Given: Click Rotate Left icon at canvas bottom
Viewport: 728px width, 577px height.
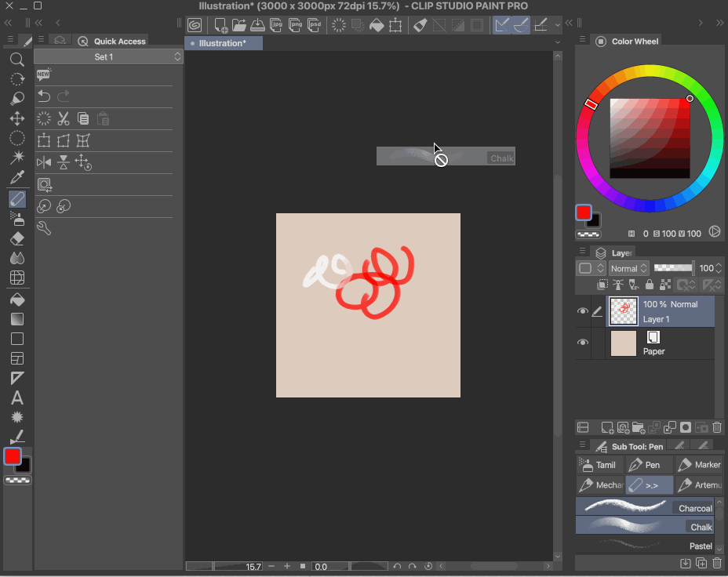Looking at the screenshot, I should (x=397, y=566).
